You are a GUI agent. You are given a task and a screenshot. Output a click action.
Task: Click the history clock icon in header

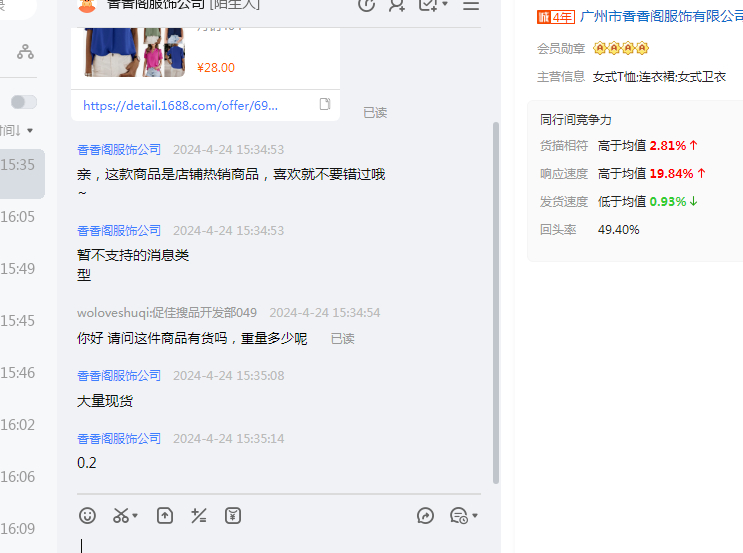[x=366, y=5]
